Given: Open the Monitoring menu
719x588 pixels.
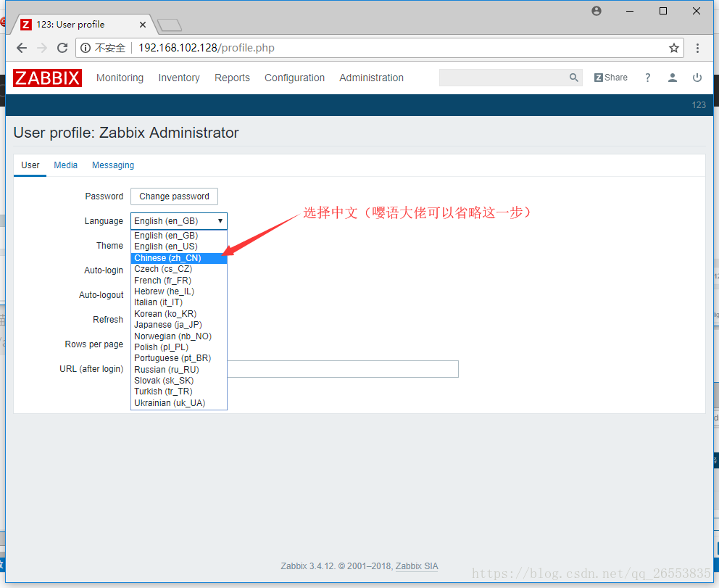Looking at the screenshot, I should 120,78.
